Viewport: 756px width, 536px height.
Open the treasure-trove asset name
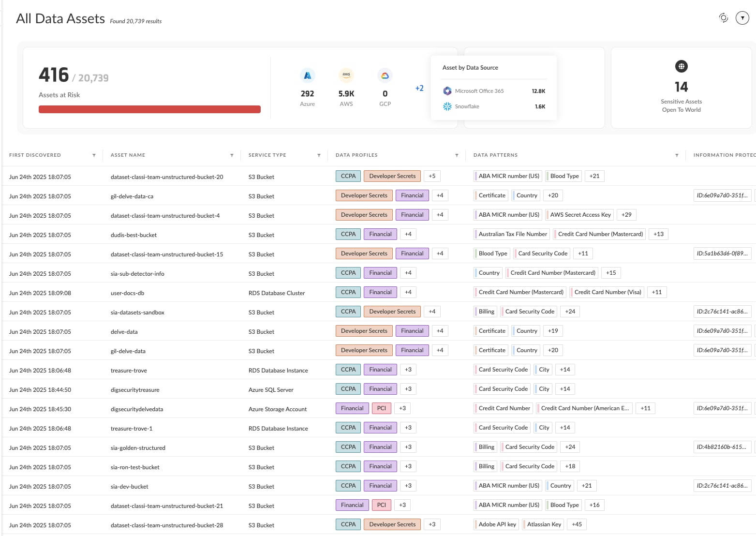(129, 371)
